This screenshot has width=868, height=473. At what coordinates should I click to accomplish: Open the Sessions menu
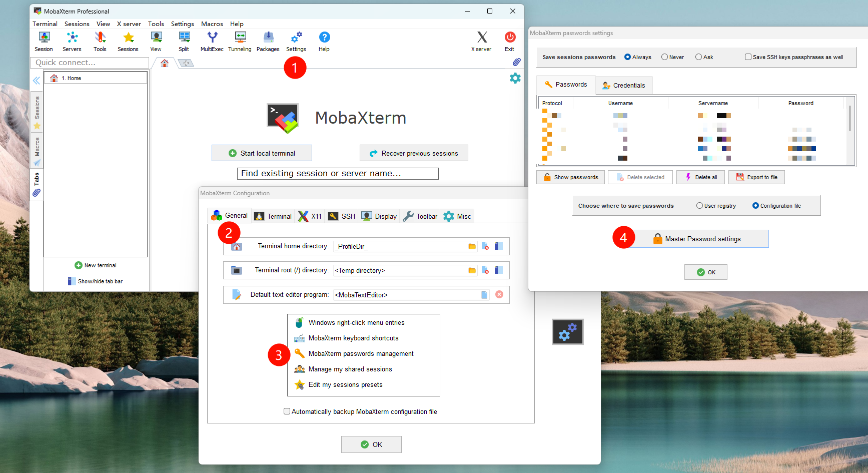(77, 24)
